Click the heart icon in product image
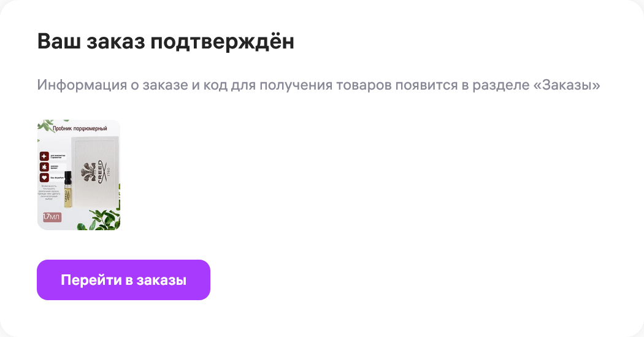The width and height of the screenshot is (644, 337). click(44, 177)
